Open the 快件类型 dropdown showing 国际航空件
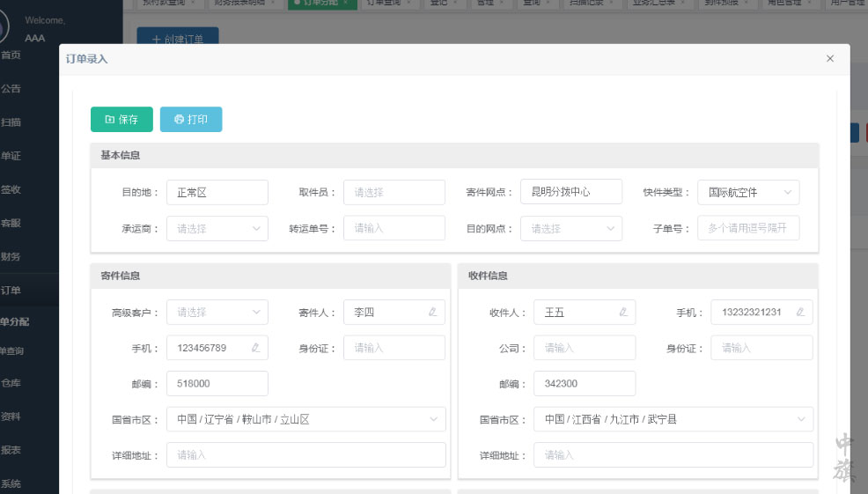 [x=748, y=192]
